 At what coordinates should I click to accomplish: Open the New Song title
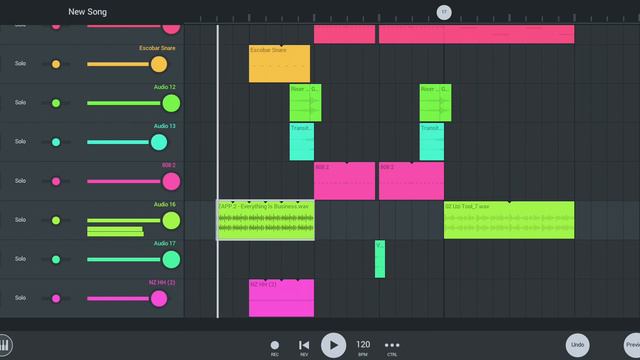coord(87,12)
